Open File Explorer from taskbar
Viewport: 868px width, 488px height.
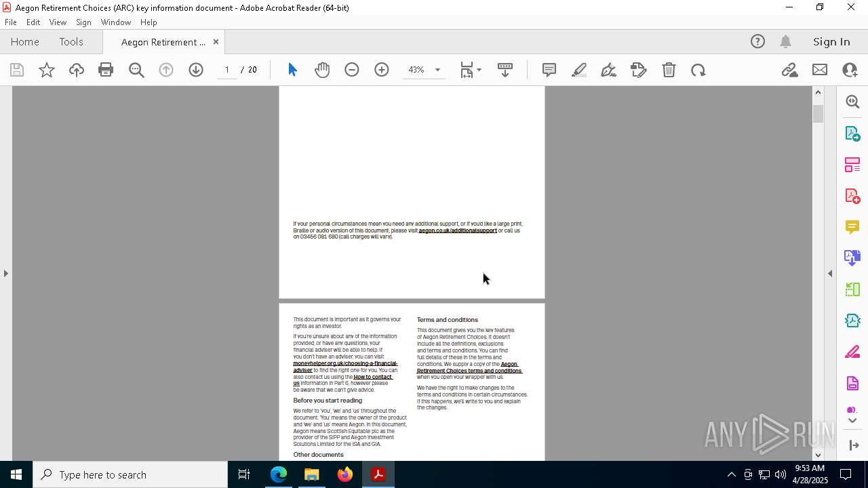coord(312,474)
